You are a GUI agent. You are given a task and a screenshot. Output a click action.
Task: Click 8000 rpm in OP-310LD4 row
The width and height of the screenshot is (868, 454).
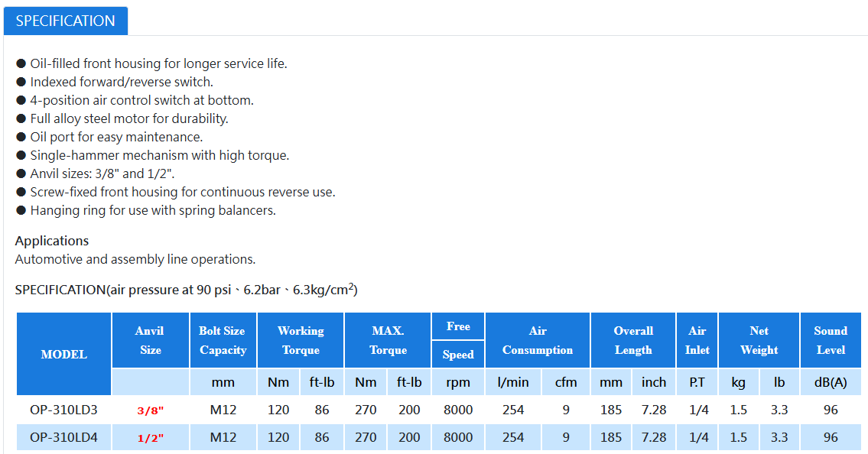pyautogui.click(x=458, y=437)
